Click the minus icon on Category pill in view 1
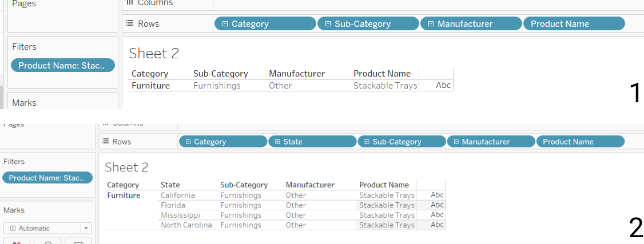The width and height of the screenshot is (644, 244). point(225,24)
